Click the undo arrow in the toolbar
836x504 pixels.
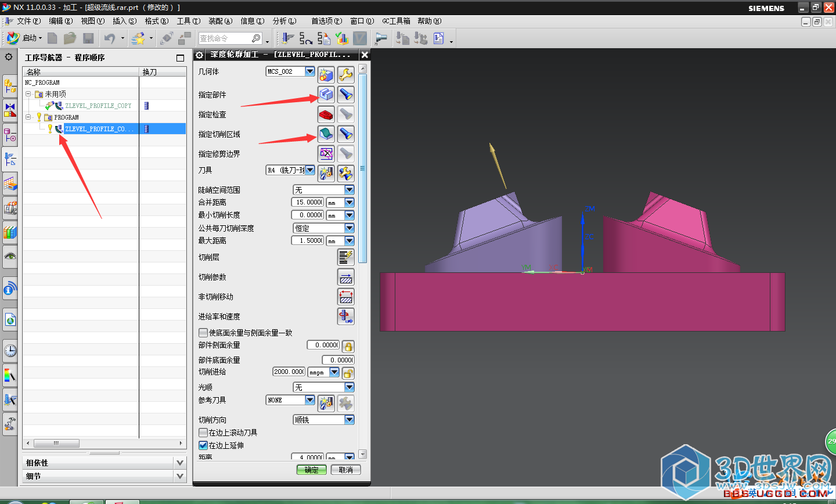click(x=109, y=38)
